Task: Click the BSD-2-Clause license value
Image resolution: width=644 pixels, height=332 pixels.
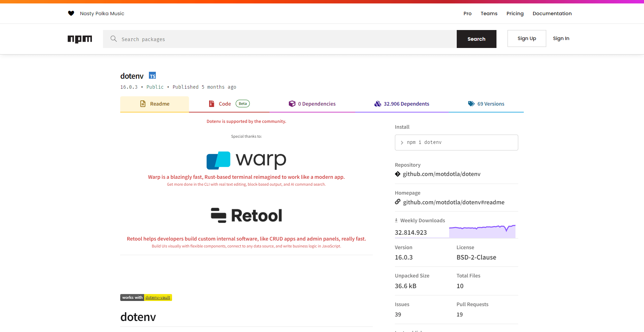Action: pos(476,257)
